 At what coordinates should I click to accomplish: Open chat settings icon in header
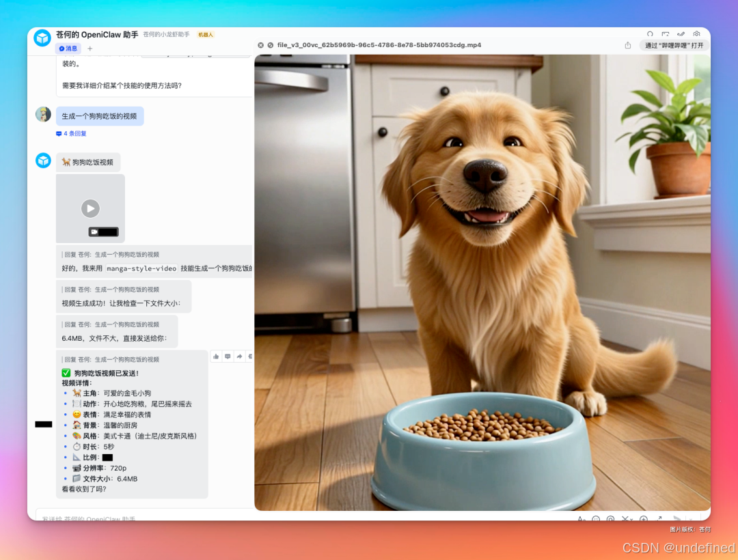click(696, 34)
